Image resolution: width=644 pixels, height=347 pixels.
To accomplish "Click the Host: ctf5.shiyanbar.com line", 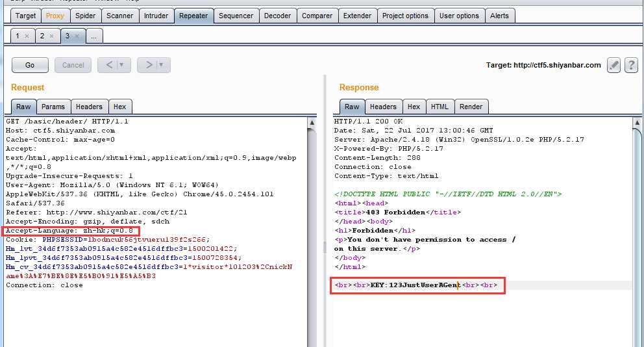I will [x=60, y=131].
